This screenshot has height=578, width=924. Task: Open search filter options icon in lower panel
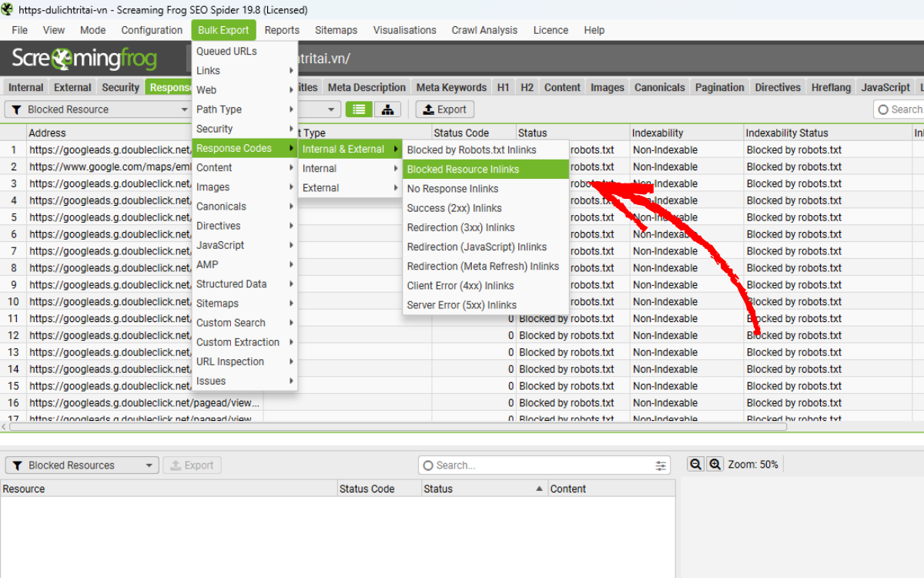(x=661, y=465)
